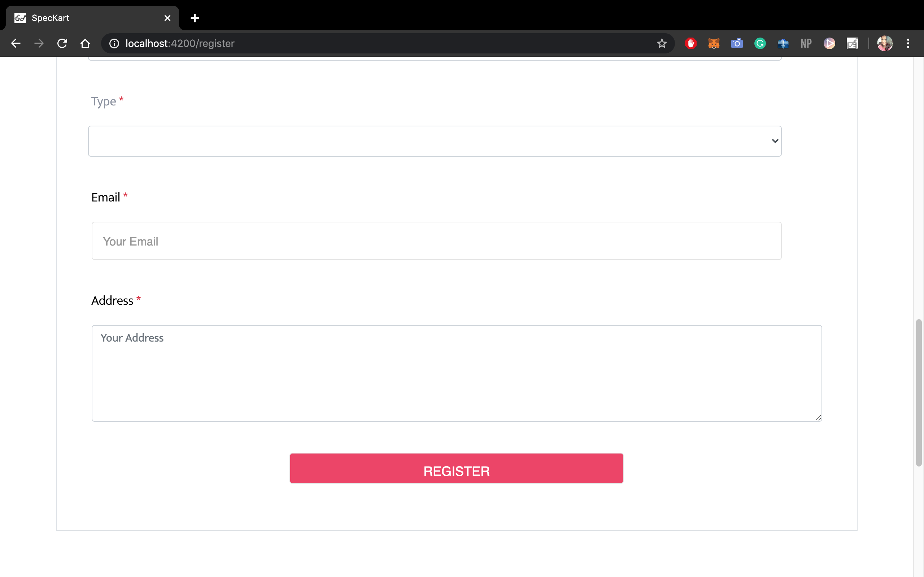Expand the Type dropdown
The image size is (924, 577).
coord(435,141)
